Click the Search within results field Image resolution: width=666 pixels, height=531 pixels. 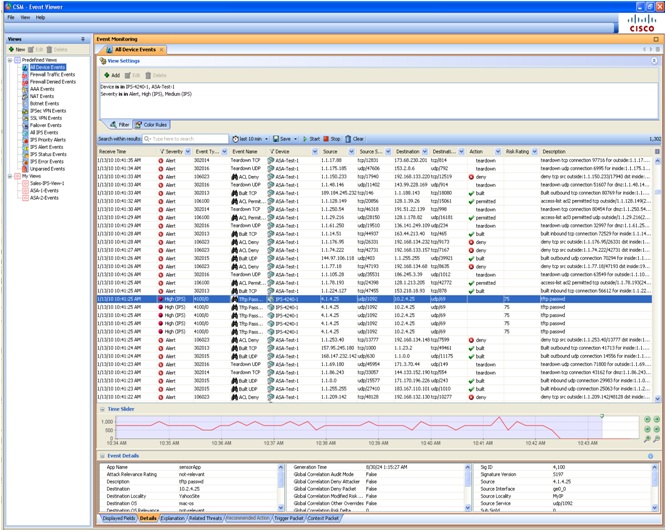pos(186,139)
